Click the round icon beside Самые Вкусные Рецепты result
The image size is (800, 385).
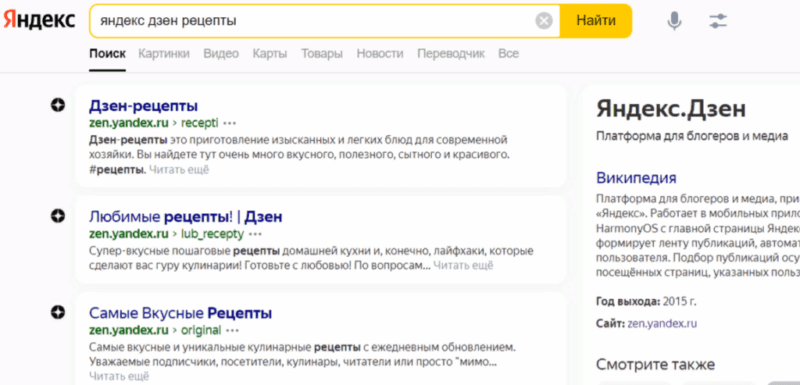58,312
